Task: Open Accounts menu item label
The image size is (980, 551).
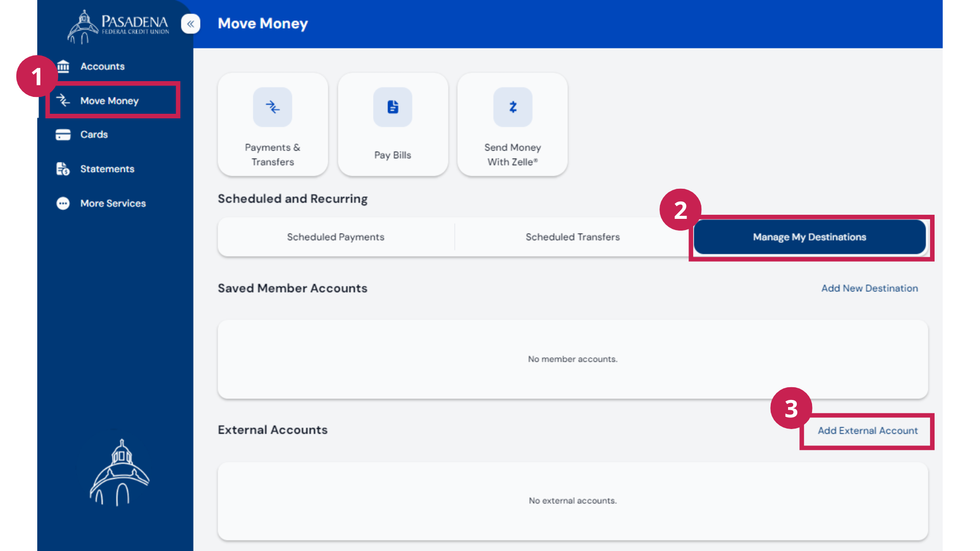Action: [102, 66]
